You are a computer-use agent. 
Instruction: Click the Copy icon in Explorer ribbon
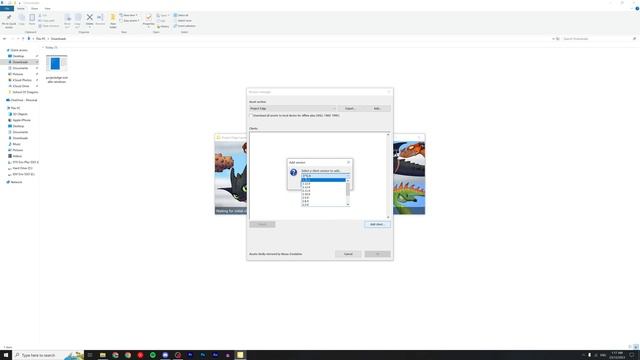point(22,20)
